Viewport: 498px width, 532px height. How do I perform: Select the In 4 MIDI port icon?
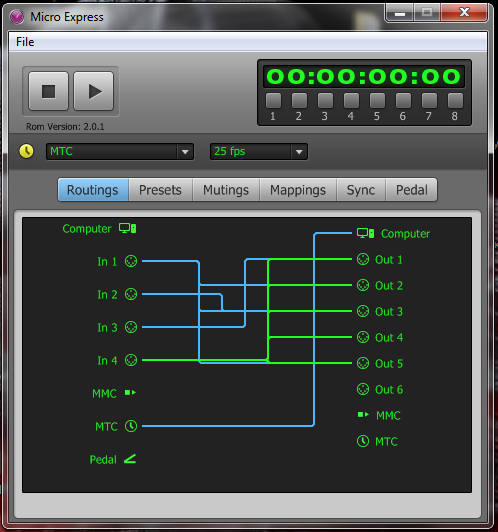131,360
